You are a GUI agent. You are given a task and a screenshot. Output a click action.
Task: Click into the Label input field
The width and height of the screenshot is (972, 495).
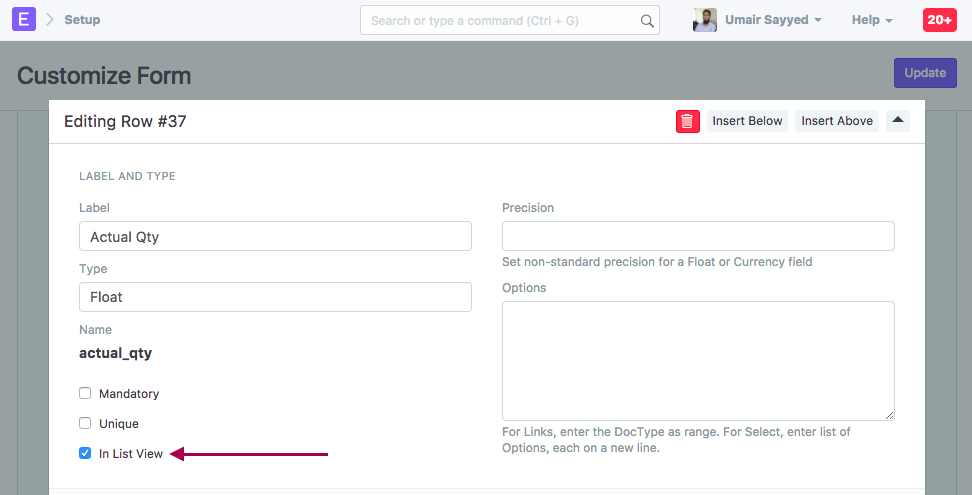pos(275,236)
